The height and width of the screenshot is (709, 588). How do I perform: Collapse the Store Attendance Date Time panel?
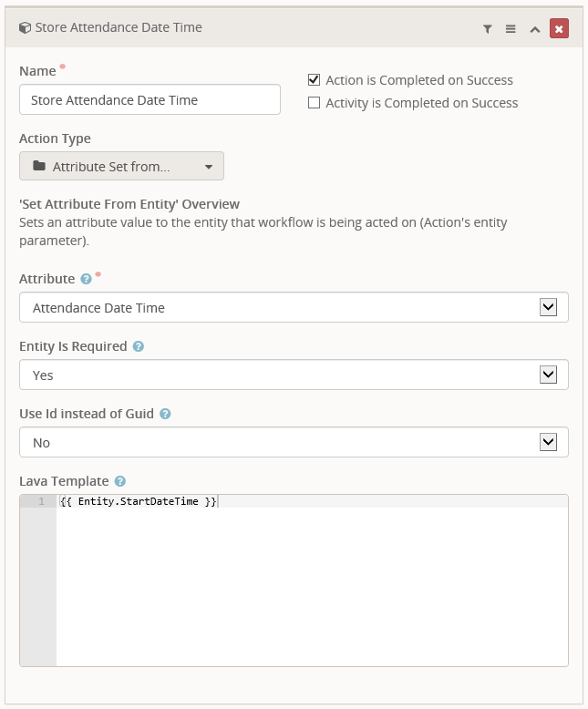tap(535, 29)
